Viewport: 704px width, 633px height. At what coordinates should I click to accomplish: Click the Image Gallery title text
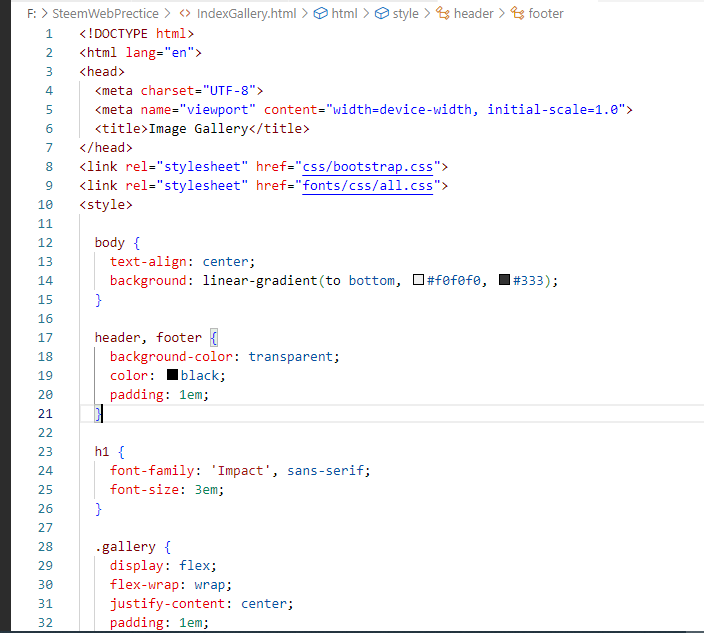point(198,129)
